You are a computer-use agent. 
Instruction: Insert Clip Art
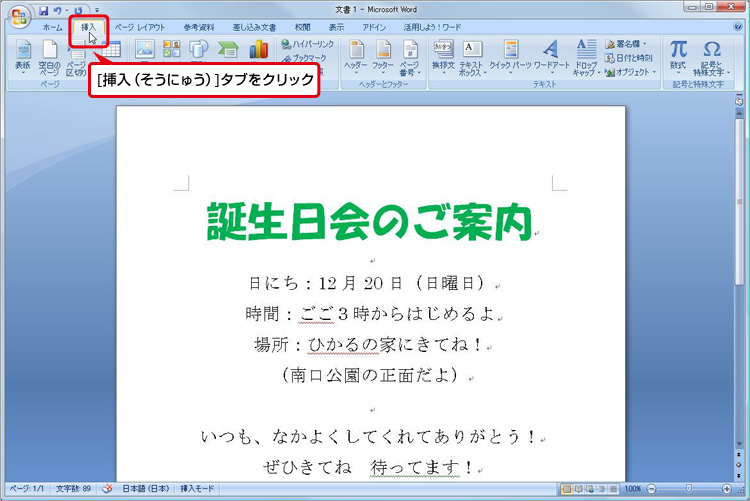171,50
